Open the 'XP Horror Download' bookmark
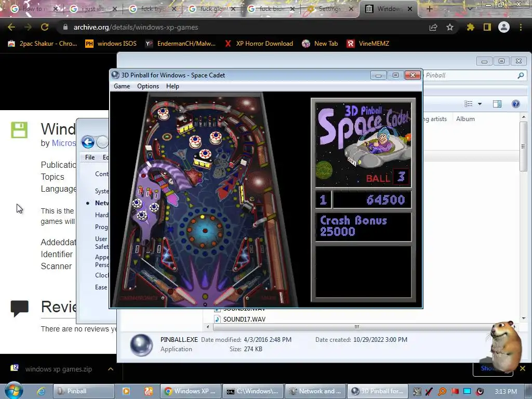Viewport: 532px width, 399px height. pos(259,44)
